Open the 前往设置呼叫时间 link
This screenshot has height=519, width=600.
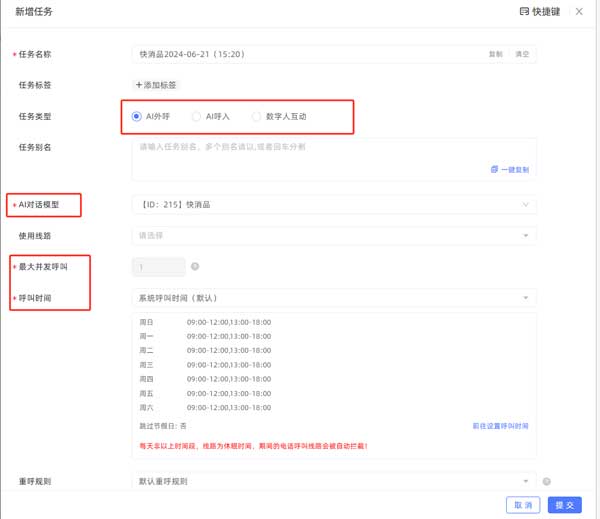coord(500,426)
